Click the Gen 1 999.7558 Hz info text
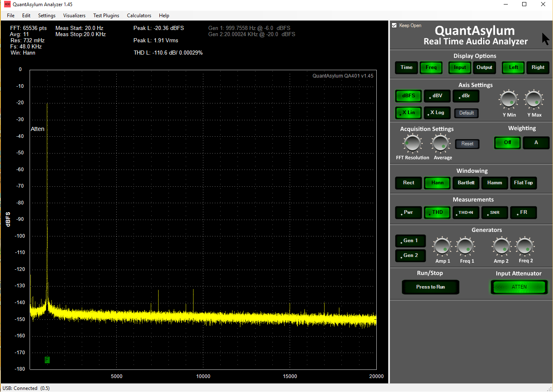The width and height of the screenshot is (553, 392). click(x=249, y=28)
